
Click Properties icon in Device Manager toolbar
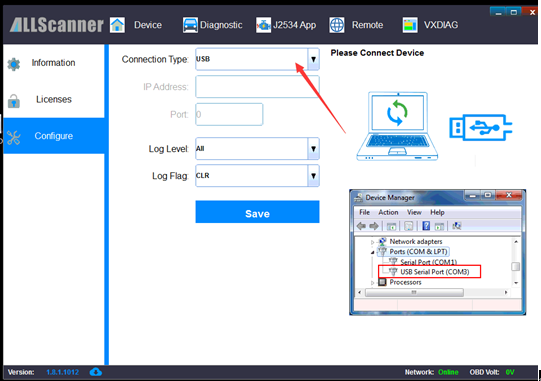click(409, 226)
